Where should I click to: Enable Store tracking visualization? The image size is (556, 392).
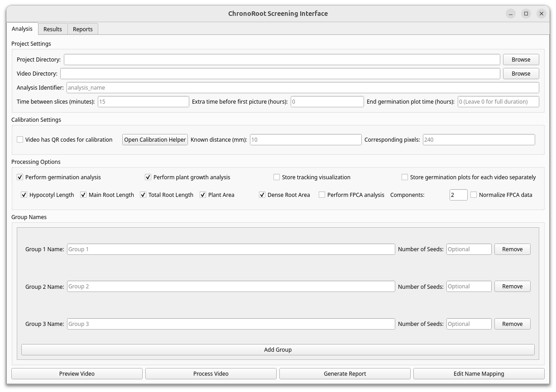276,177
